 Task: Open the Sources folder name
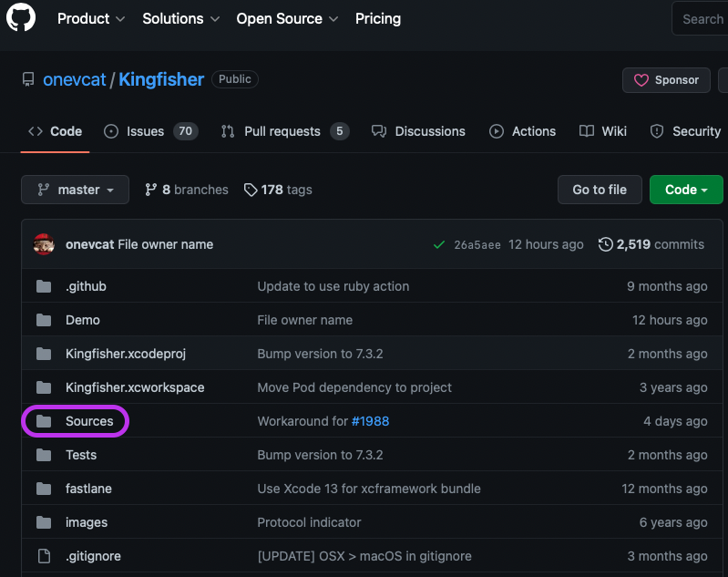tap(89, 421)
